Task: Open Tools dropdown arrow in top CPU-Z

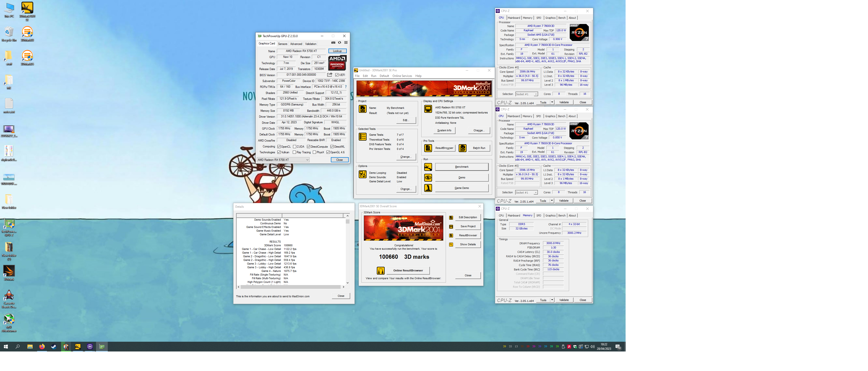Action: click(x=552, y=102)
